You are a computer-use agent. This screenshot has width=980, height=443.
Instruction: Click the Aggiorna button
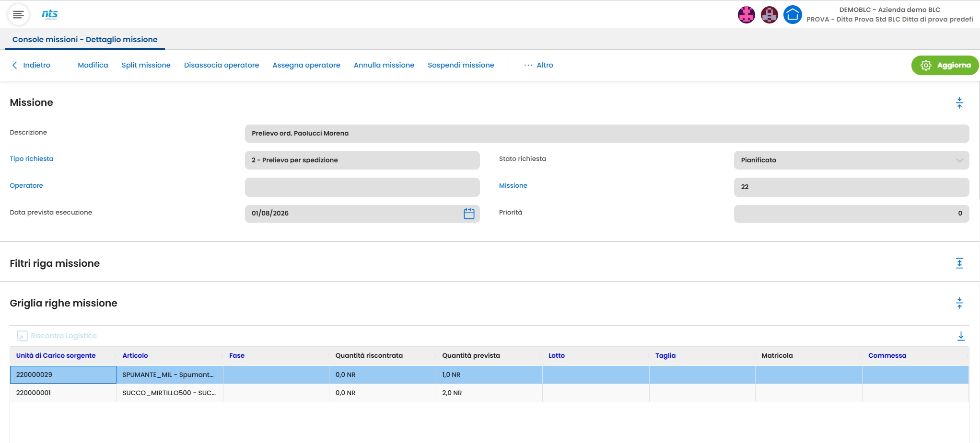click(x=945, y=65)
